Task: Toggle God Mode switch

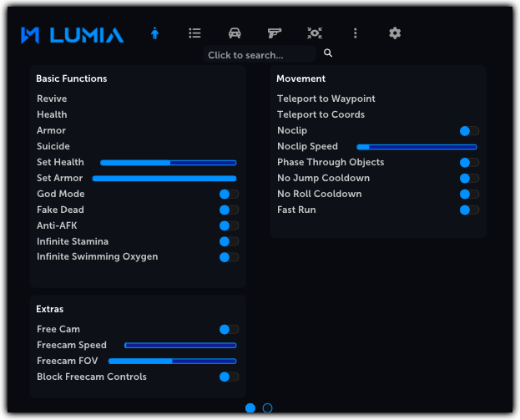Action: [229, 194]
